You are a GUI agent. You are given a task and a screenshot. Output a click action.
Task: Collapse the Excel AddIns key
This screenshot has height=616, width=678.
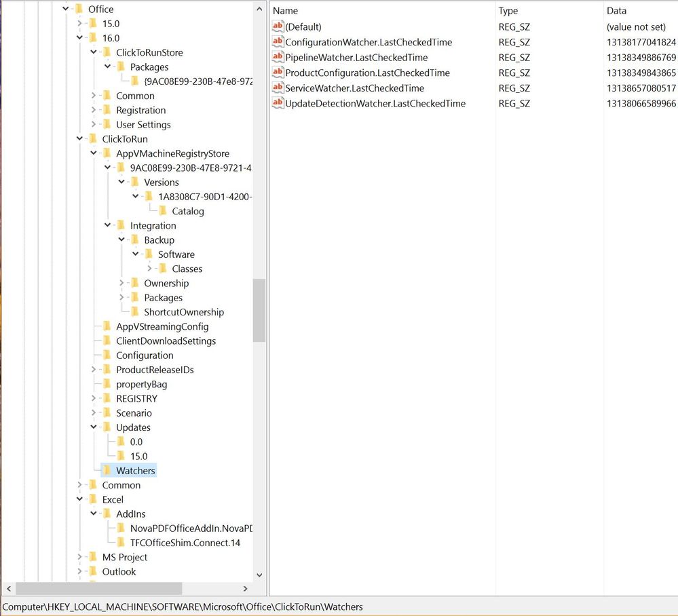(94, 514)
